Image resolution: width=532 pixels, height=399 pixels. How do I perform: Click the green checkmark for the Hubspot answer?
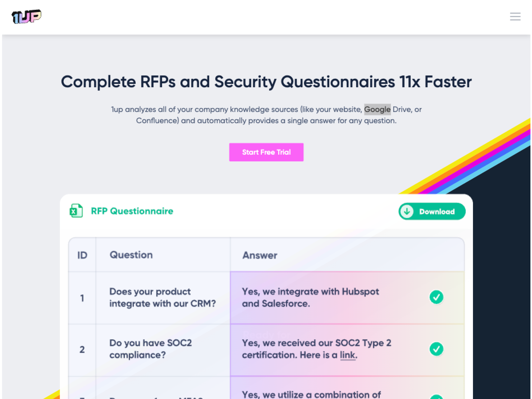tap(436, 297)
